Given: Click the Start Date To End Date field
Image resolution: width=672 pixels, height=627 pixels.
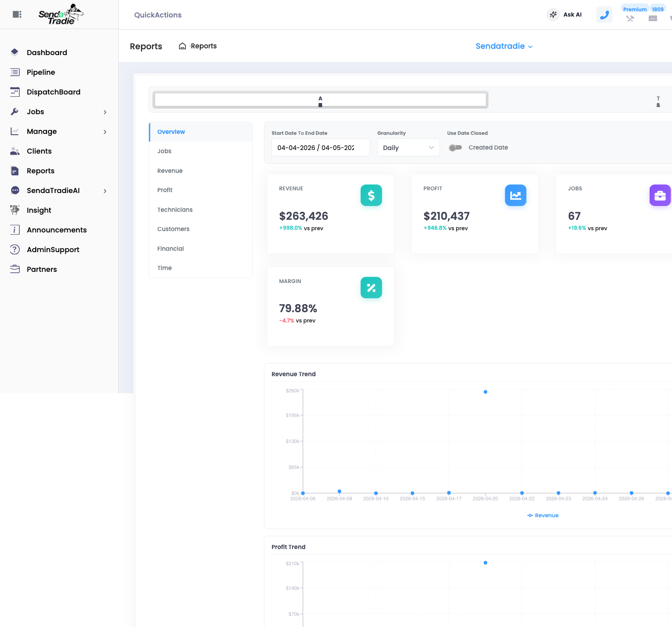Looking at the screenshot, I should [x=321, y=147].
